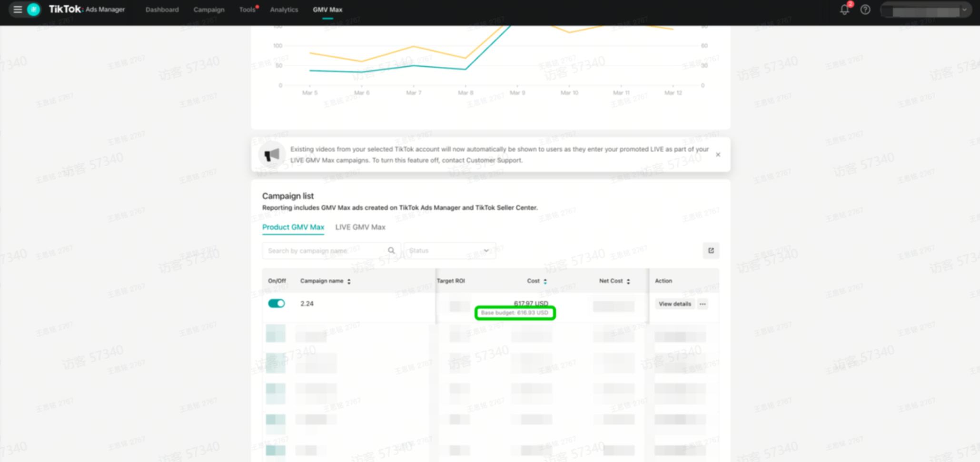The image size is (980, 462).
Task: Switch to the Product GMV Max tab
Action: (293, 227)
